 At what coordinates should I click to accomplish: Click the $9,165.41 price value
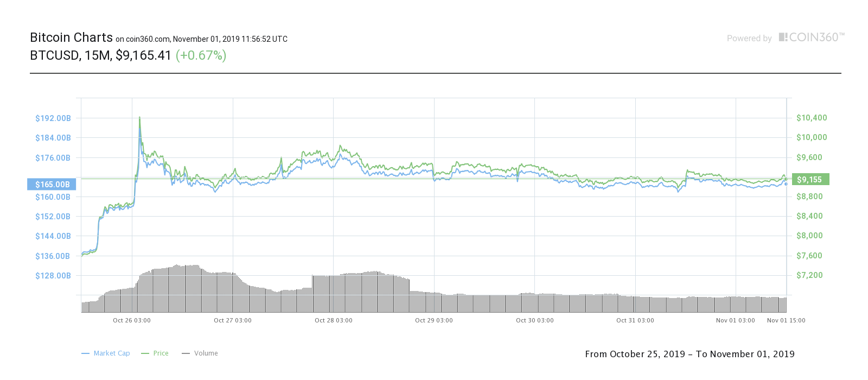(143, 55)
